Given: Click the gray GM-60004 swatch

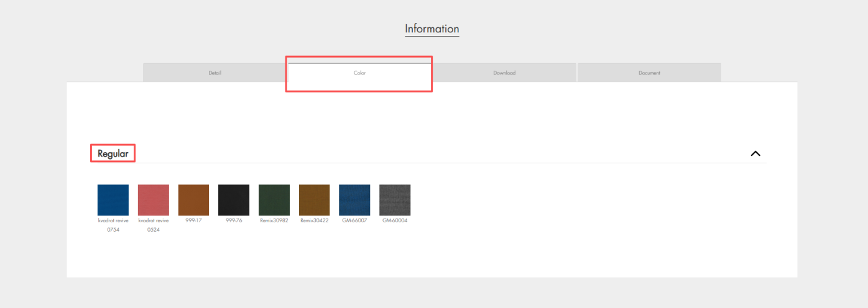Looking at the screenshot, I should click(395, 200).
